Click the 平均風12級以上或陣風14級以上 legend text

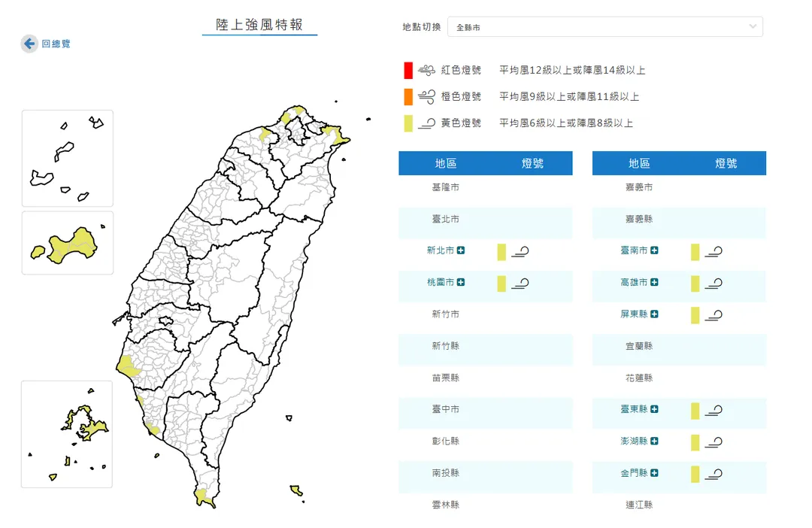(572, 70)
